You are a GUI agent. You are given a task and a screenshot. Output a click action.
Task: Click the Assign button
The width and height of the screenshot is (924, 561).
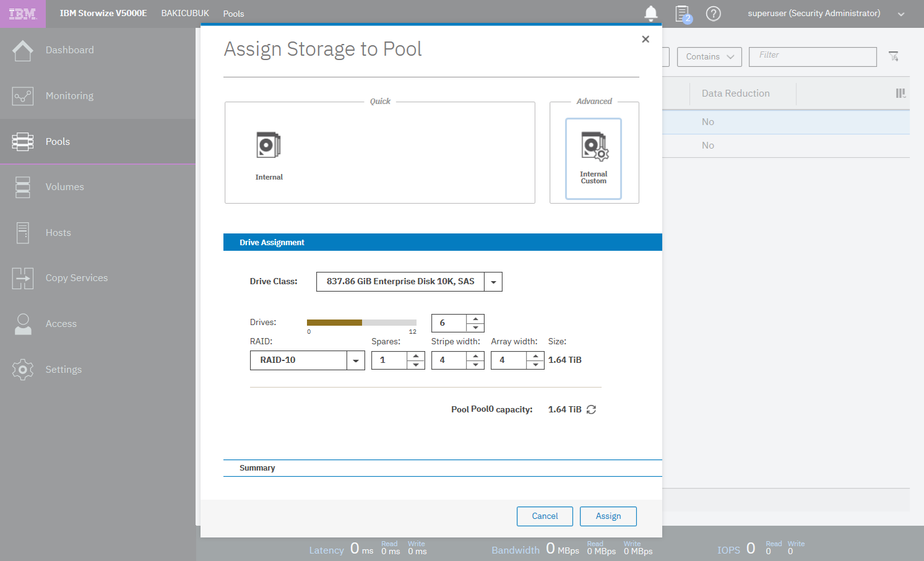608,516
